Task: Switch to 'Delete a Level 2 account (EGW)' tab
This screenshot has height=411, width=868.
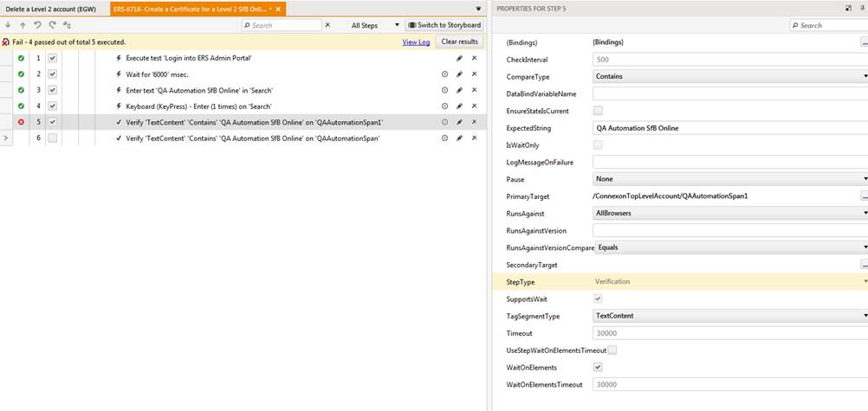Action: [x=51, y=8]
